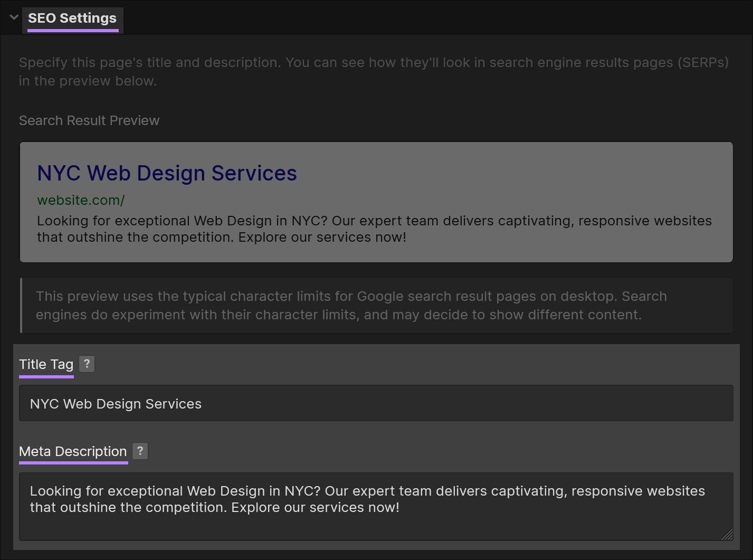Viewport: 753px width, 560px height.
Task: Click the chevron beside SEO Settings
Action: (13, 17)
